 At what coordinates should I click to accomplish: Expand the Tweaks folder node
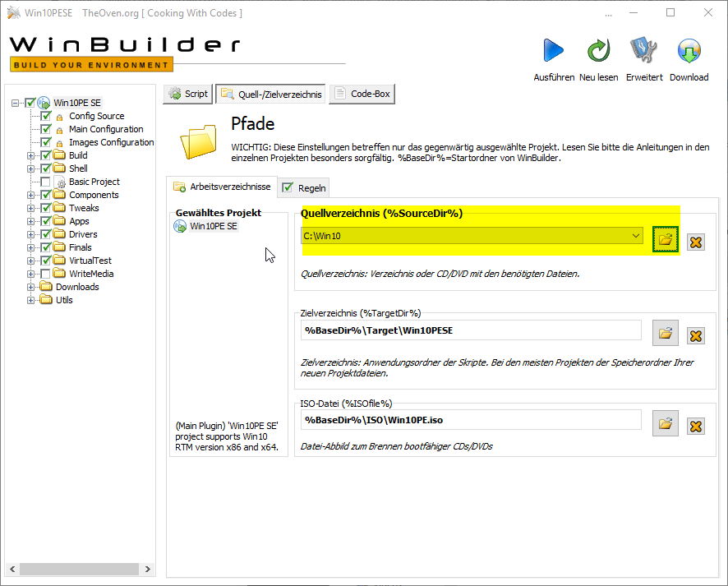[30, 208]
